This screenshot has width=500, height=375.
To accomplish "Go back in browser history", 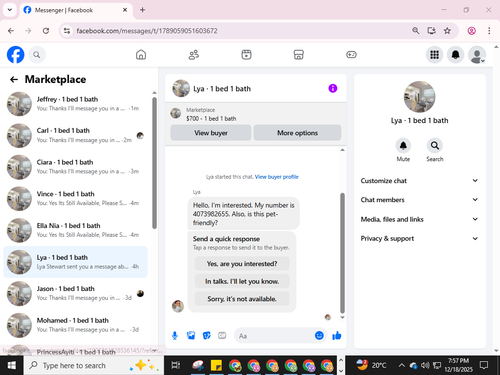I will tap(11, 31).
